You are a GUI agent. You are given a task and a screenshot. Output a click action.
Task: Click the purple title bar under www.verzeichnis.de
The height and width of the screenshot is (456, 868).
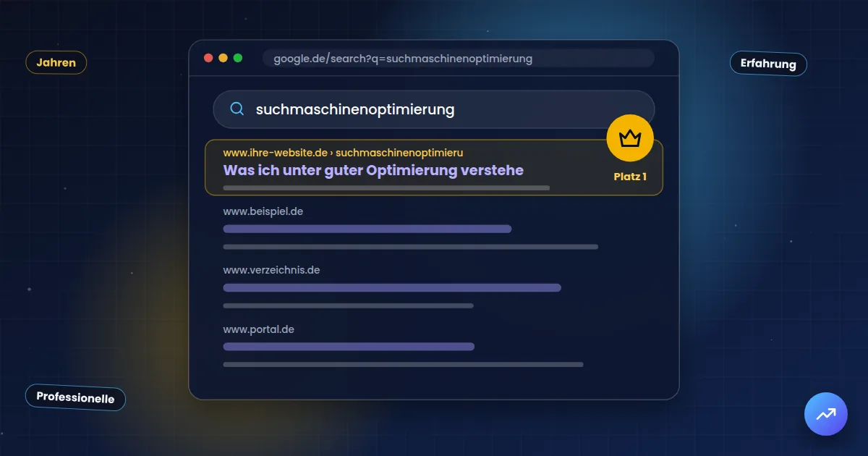click(x=392, y=287)
